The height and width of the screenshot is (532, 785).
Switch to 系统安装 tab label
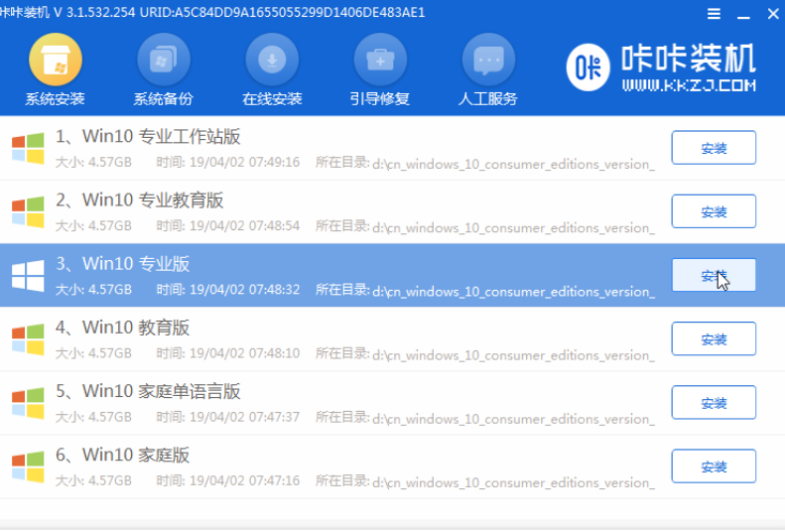click(55, 99)
